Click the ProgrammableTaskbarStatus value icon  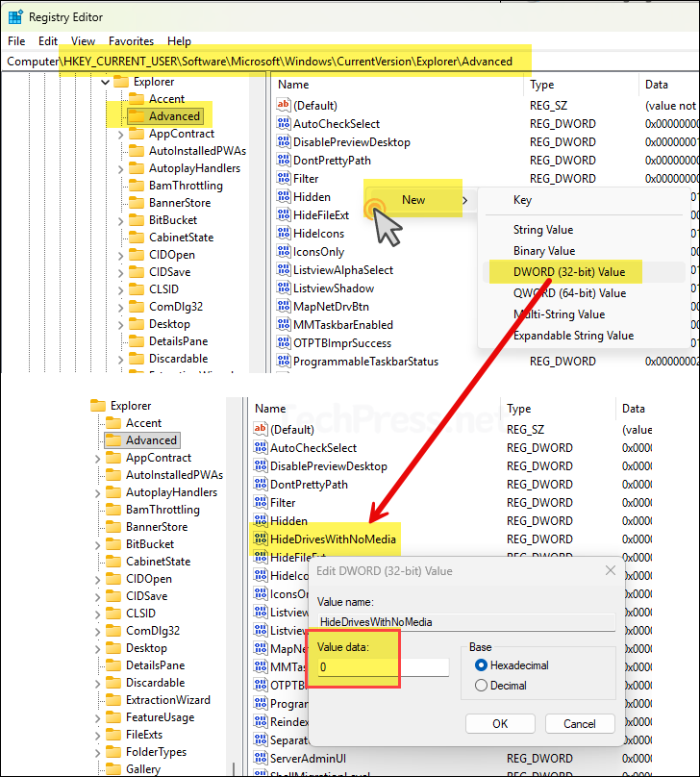[284, 362]
